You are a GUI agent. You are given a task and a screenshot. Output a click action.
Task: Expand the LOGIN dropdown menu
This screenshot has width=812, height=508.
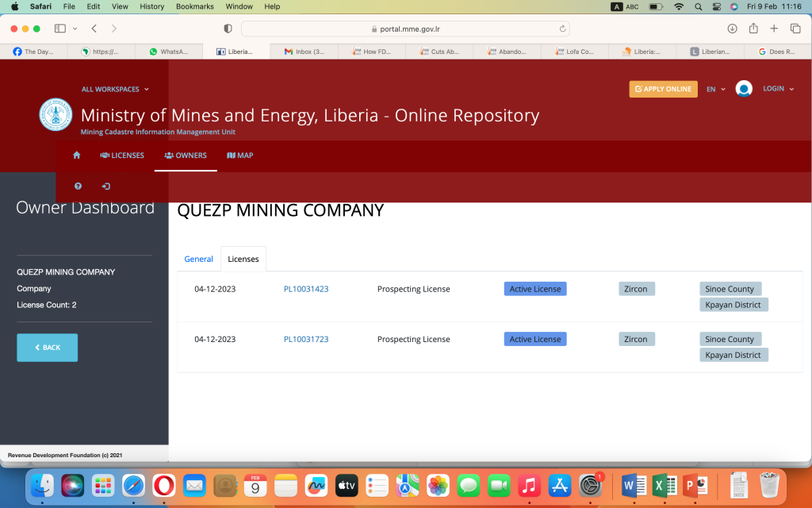click(778, 89)
